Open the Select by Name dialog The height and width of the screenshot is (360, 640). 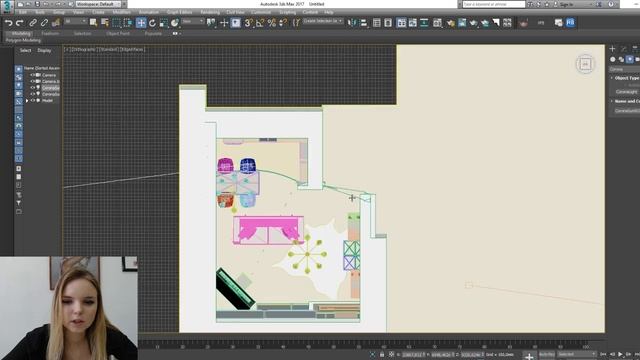[105, 23]
